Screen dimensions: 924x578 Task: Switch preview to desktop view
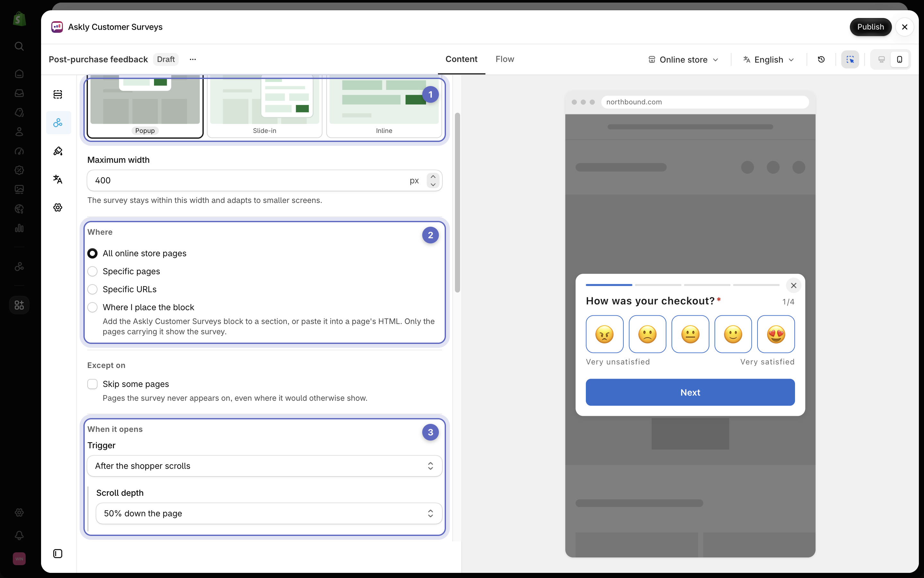[x=881, y=60]
